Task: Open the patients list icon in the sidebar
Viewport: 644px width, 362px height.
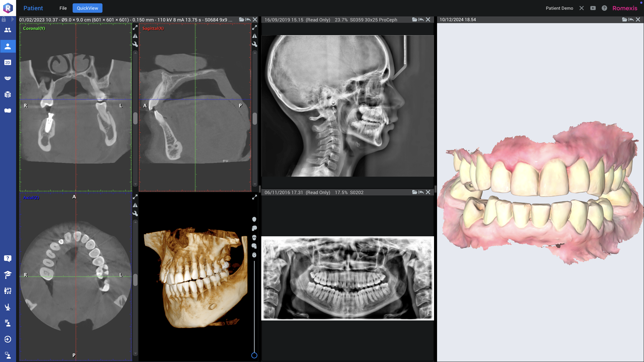Action: pos(8,30)
